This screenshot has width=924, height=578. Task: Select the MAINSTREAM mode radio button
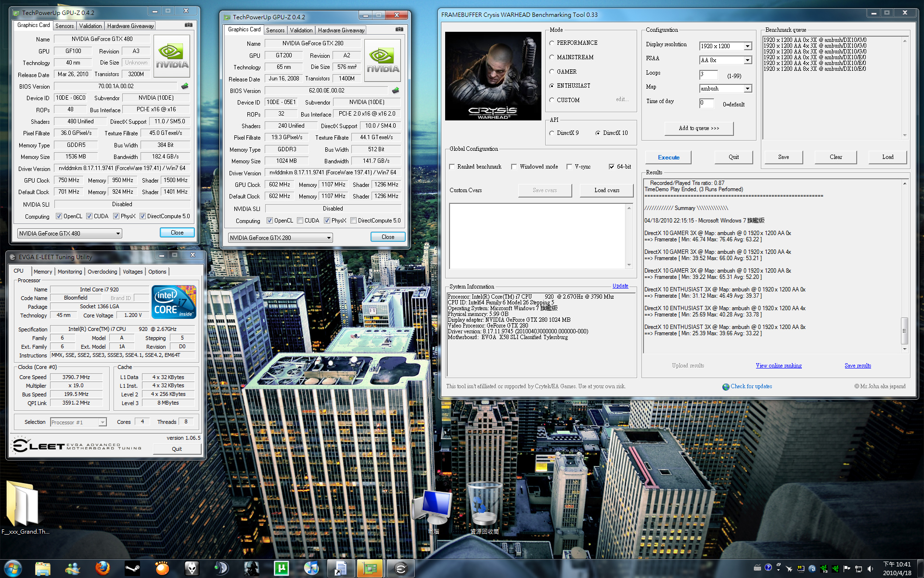click(x=552, y=57)
